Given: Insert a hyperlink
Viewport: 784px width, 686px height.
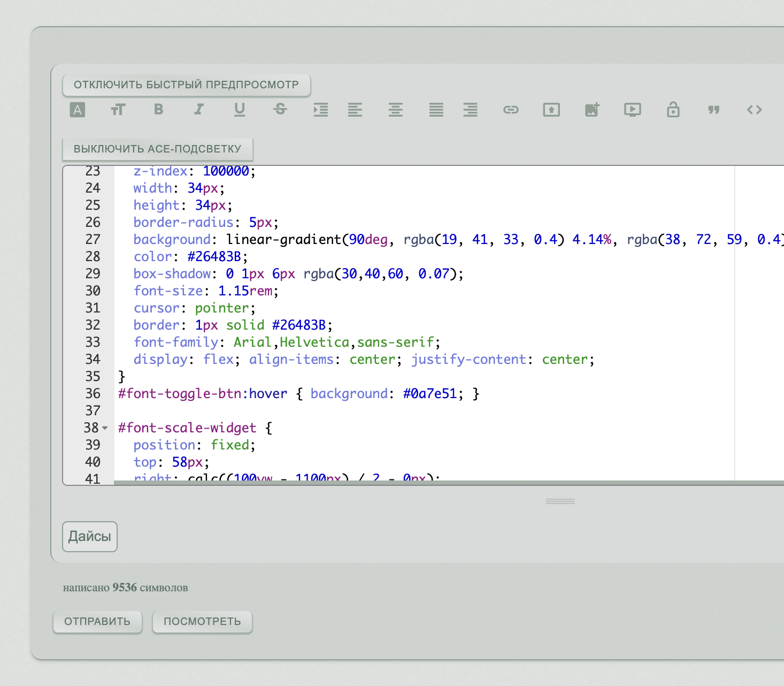Looking at the screenshot, I should coord(511,110).
